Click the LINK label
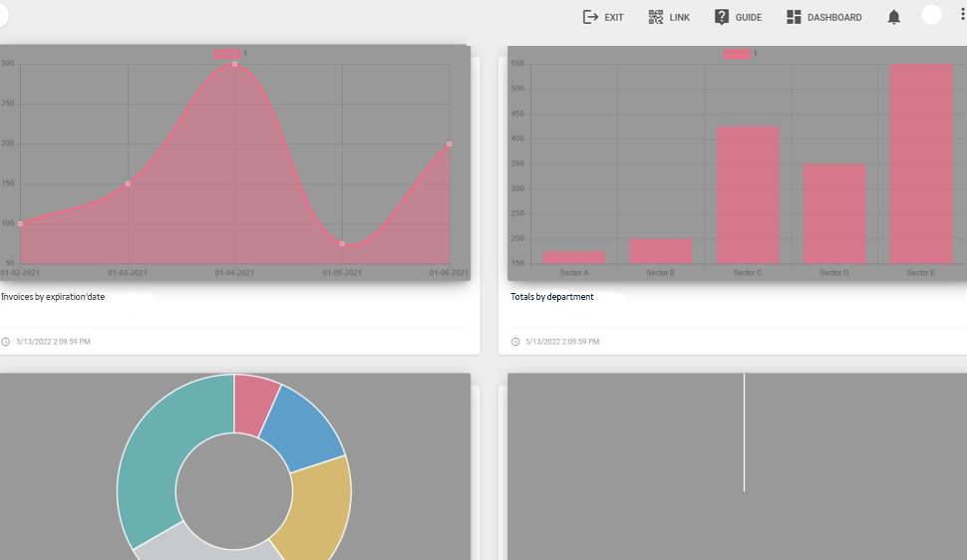This screenshot has width=967, height=560. (680, 17)
